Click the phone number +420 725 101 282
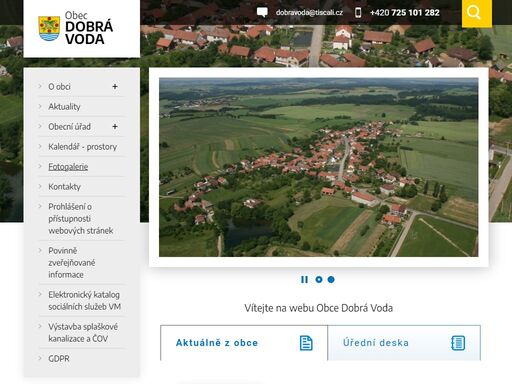The height and width of the screenshot is (384, 512). click(x=405, y=13)
